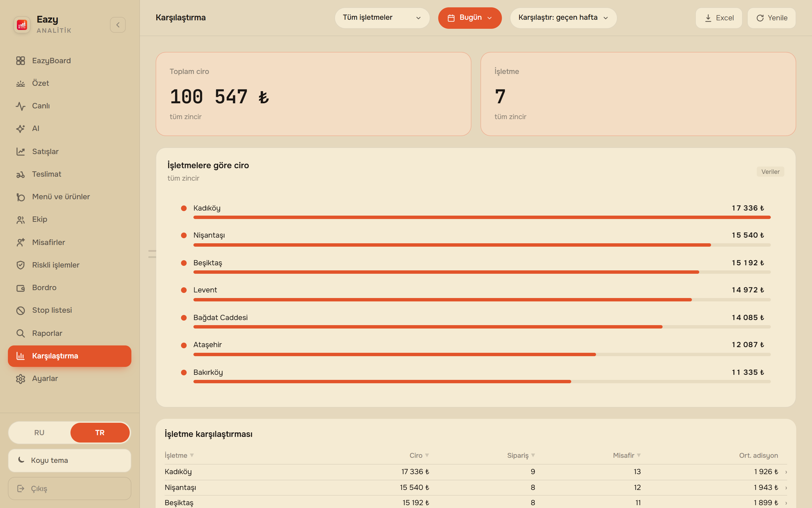
Task: Sort table by Ciro column
Action: (419, 456)
